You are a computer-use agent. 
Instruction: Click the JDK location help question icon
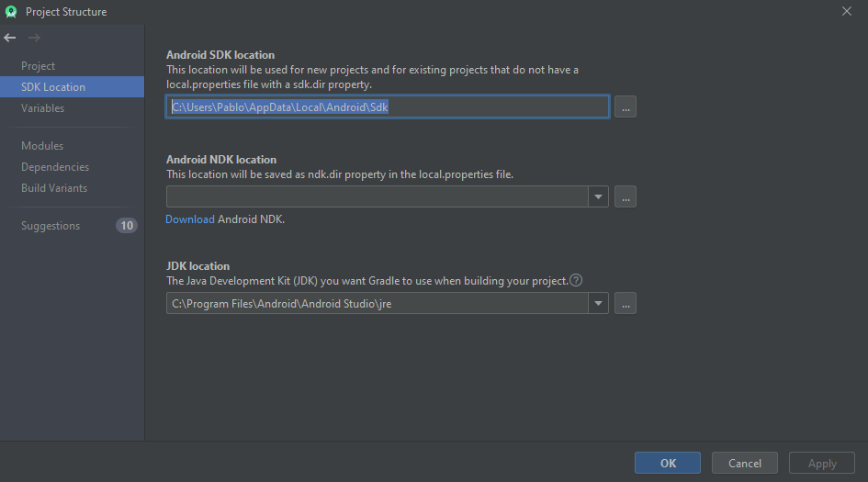[x=576, y=280]
